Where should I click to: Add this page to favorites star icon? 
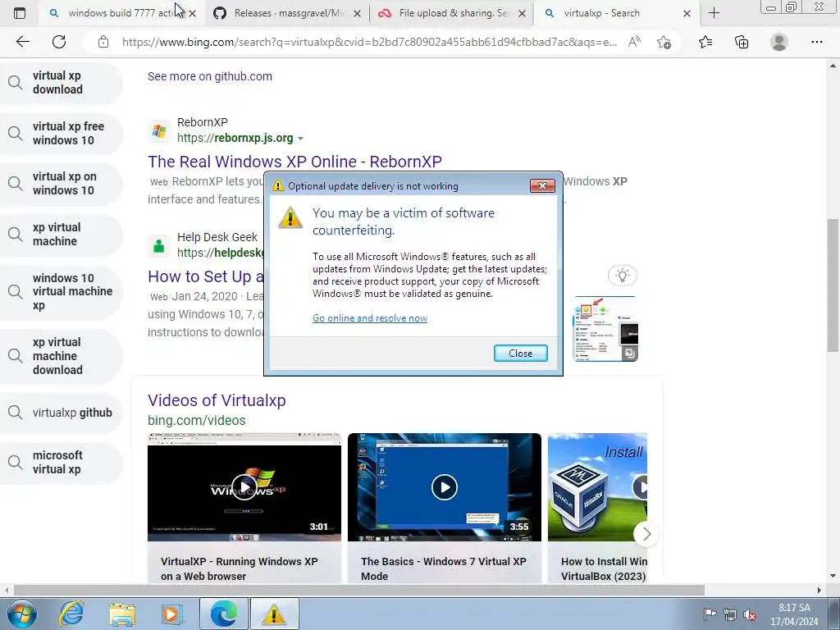point(664,42)
